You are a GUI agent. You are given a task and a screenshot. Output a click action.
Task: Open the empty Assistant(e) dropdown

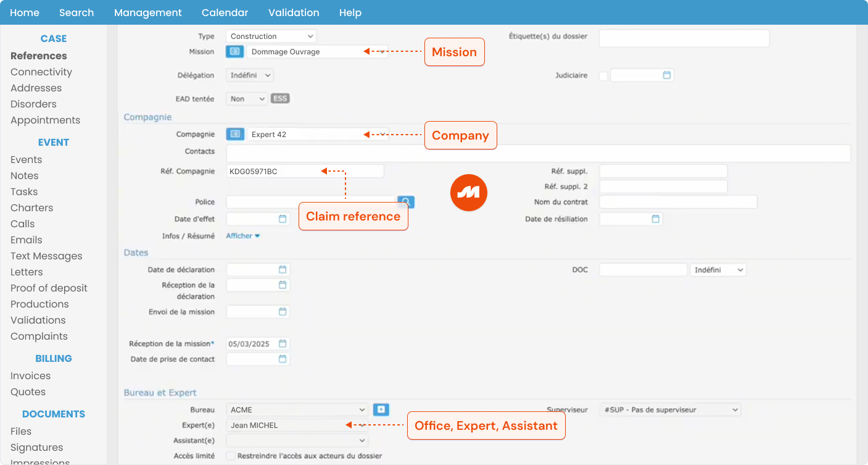point(297,440)
